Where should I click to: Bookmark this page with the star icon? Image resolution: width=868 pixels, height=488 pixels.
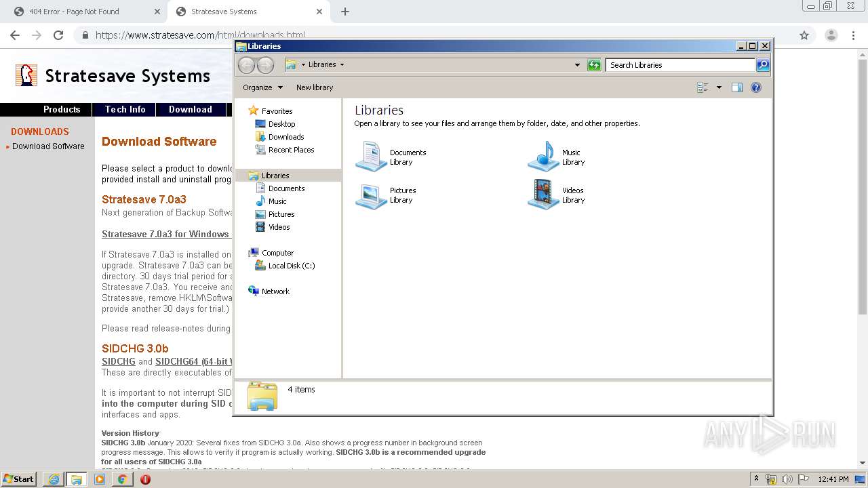pos(804,35)
